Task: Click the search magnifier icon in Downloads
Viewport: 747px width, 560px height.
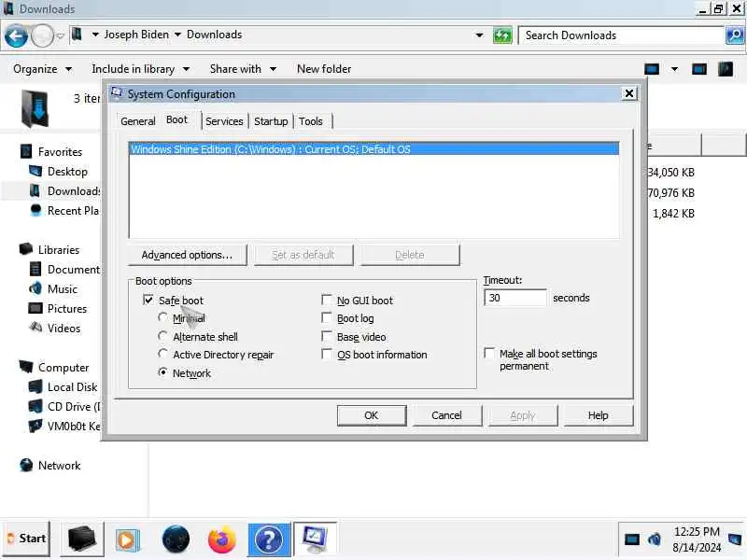Action: point(735,35)
